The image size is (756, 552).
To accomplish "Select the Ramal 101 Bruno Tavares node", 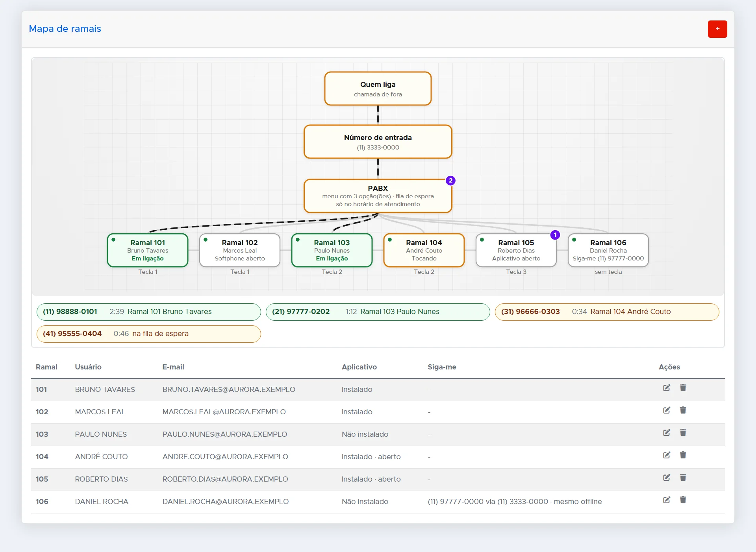I will pyautogui.click(x=148, y=250).
